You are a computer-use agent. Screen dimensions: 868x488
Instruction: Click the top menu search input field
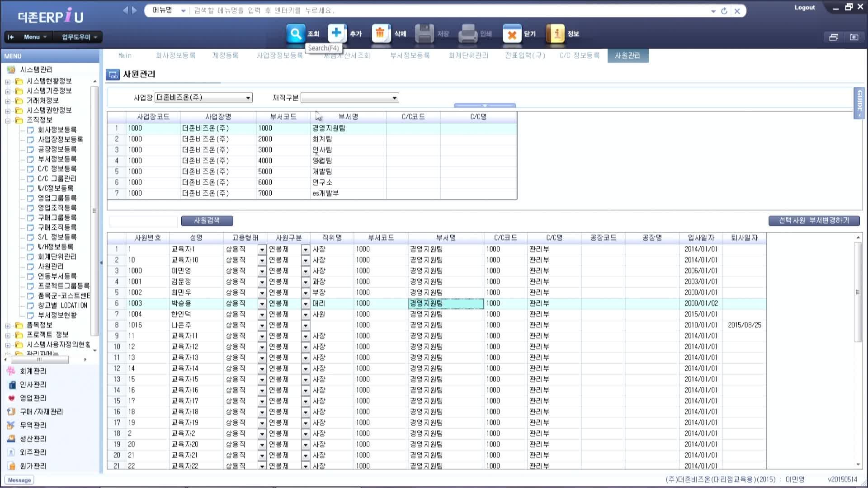(x=448, y=10)
